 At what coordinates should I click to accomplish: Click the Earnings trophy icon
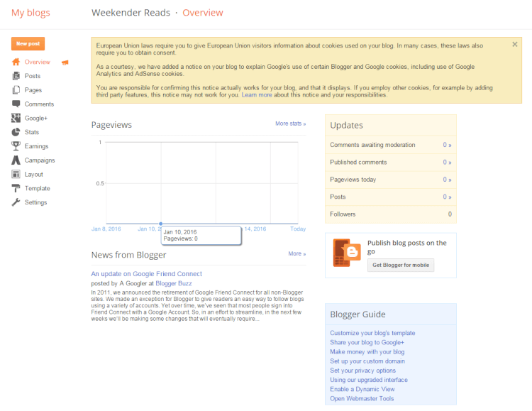click(x=16, y=146)
